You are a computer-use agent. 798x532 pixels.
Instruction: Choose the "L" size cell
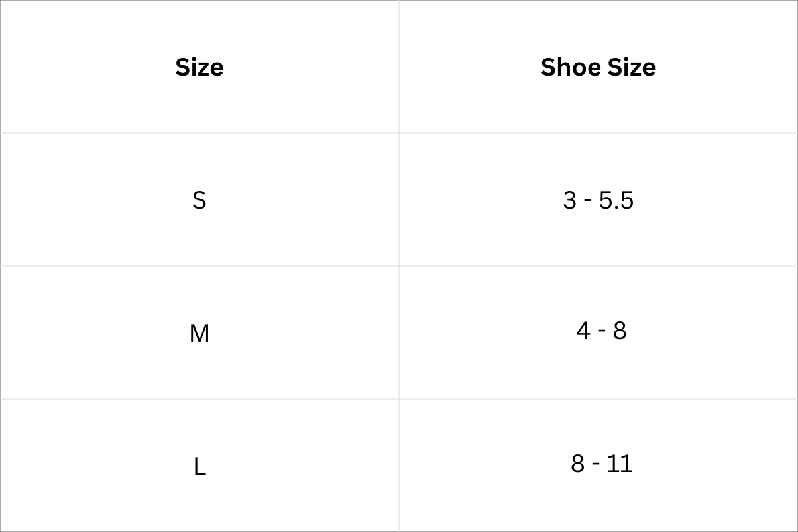[199, 467]
